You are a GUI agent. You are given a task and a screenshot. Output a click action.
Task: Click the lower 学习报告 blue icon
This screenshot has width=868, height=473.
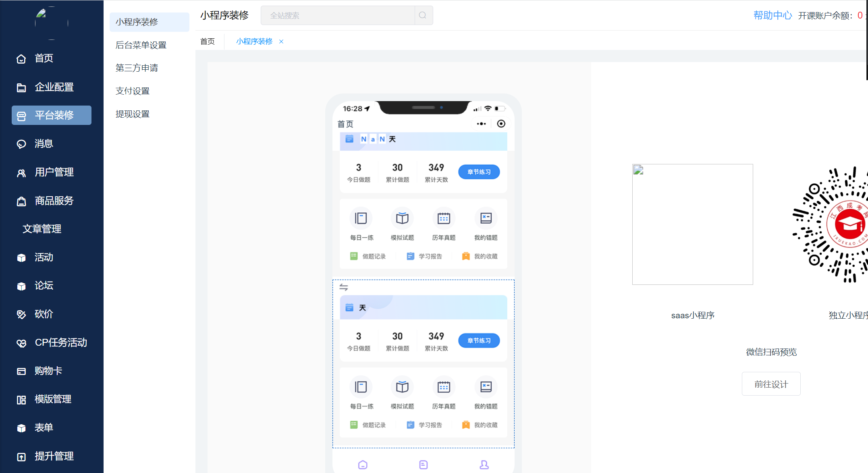coord(410,425)
